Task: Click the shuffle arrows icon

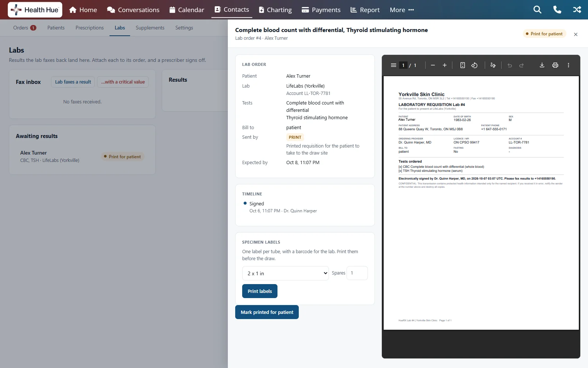Action: pyautogui.click(x=577, y=10)
